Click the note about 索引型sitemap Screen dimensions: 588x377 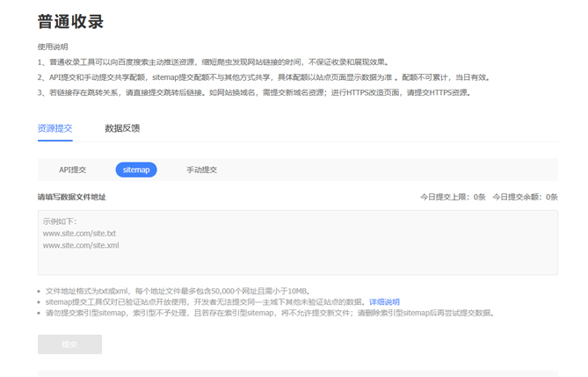click(x=270, y=313)
